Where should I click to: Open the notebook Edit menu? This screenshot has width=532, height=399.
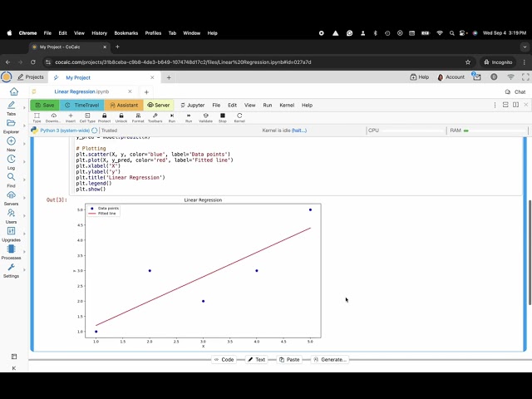(233, 106)
